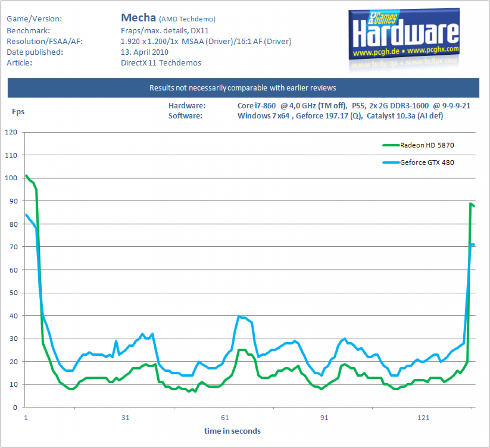Click the 'time in seconds' axis title

pos(233,431)
